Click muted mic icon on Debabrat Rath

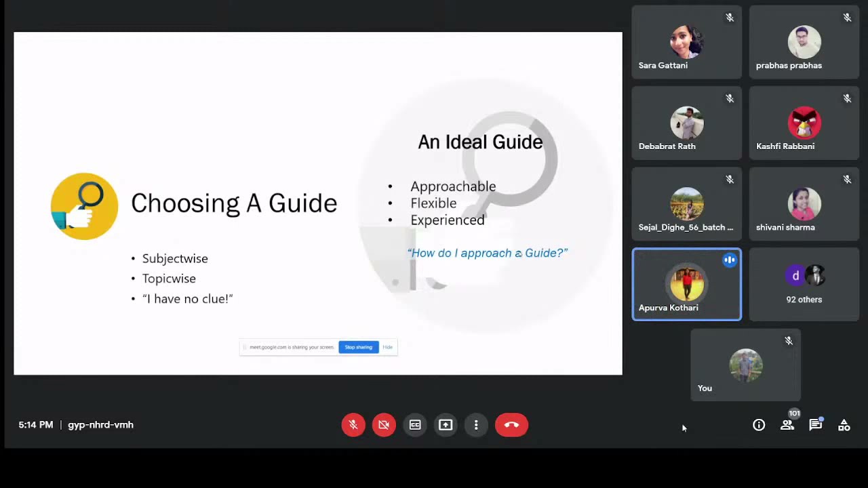pyautogui.click(x=730, y=98)
